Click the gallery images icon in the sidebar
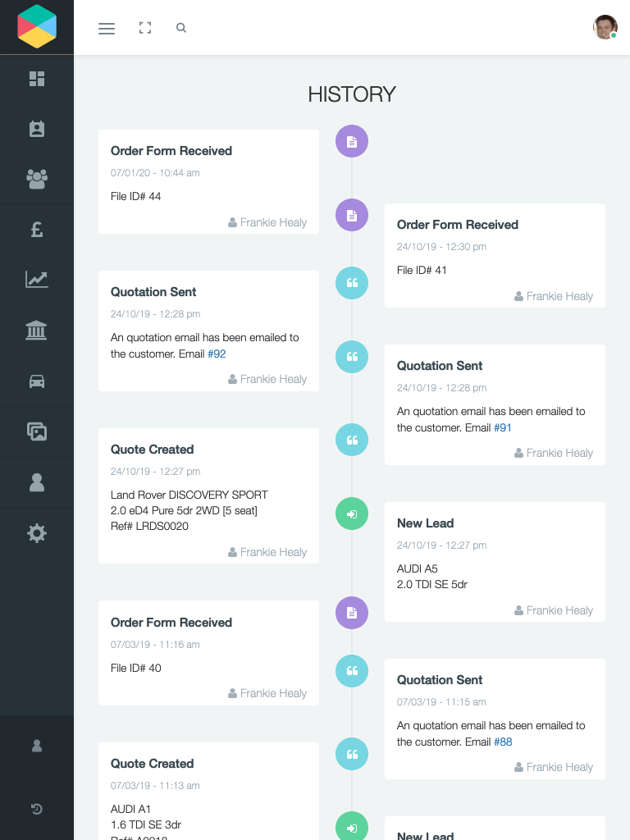Viewport: 630px width, 840px height. pos(36,431)
